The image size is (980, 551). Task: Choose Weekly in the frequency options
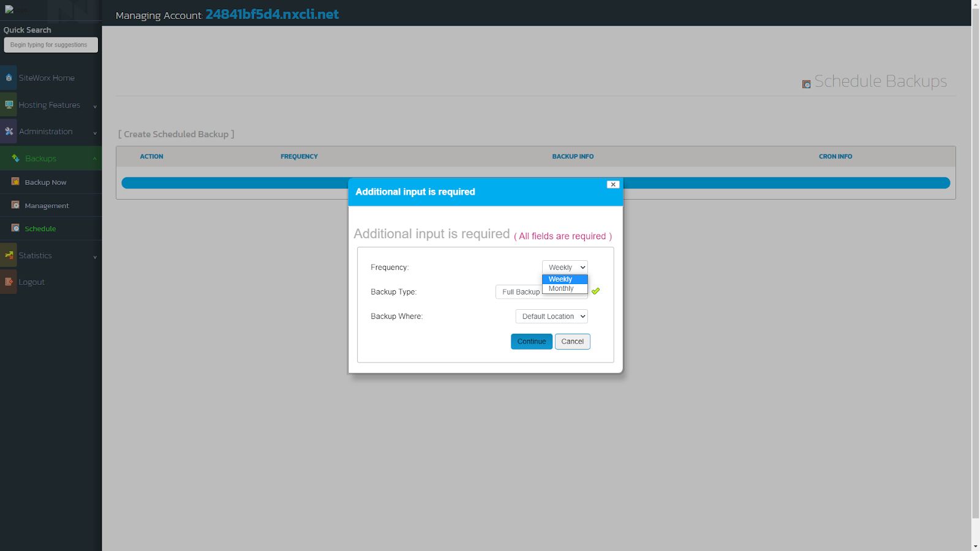coord(560,279)
